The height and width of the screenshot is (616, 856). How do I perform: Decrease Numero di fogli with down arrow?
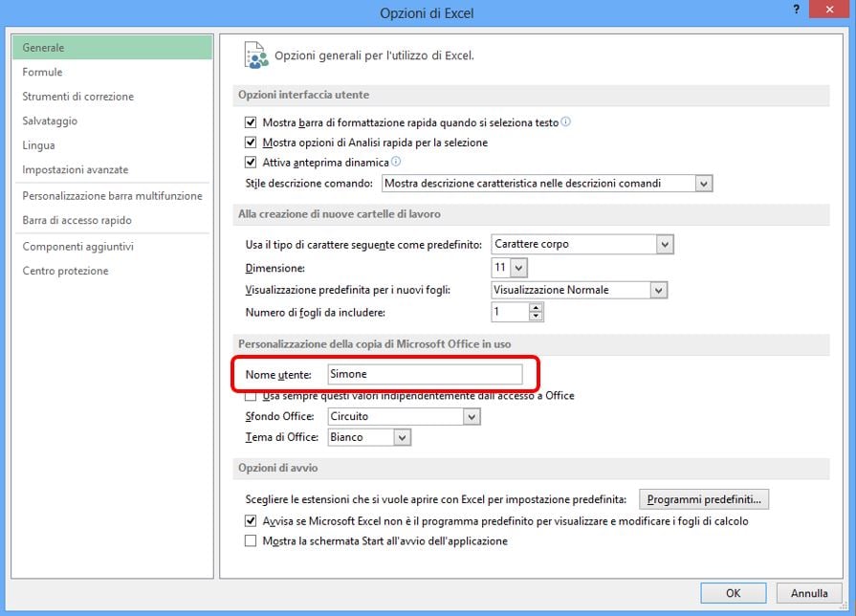(x=537, y=317)
